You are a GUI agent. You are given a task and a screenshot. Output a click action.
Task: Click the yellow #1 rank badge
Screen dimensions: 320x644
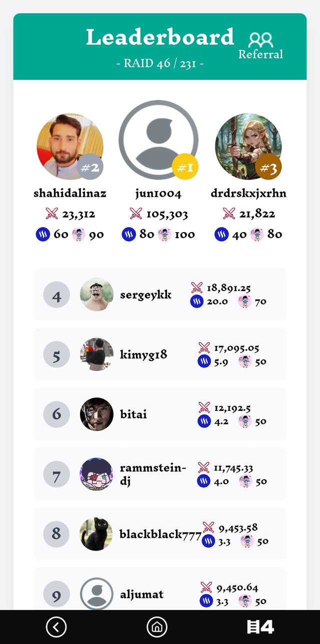[185, 166]
